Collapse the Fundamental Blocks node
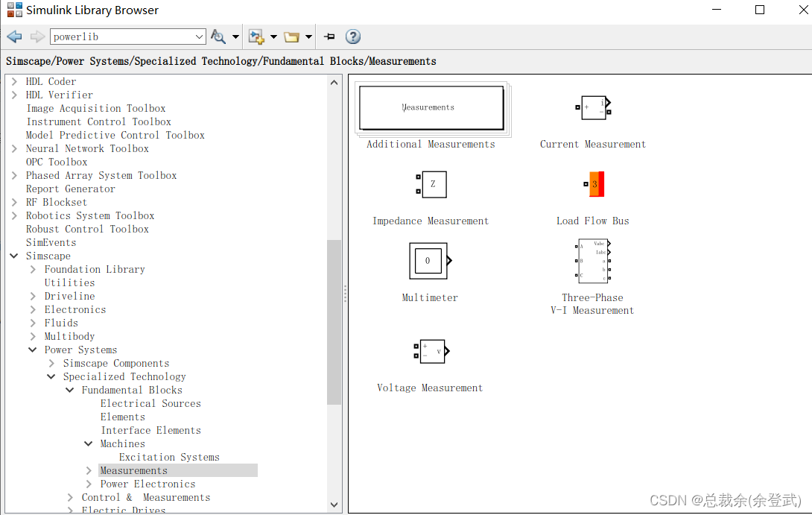This screenshot has width=812, height=515. (70, 390)
